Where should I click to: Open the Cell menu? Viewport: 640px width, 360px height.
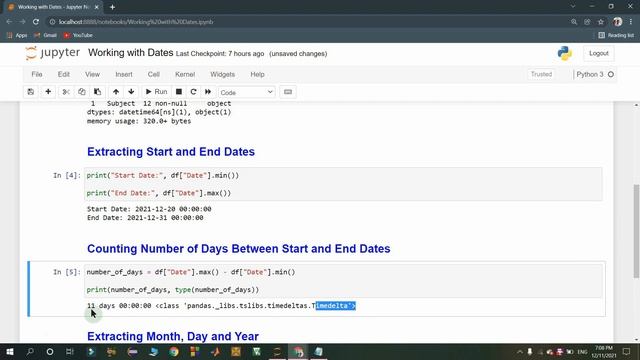(153, 74)
